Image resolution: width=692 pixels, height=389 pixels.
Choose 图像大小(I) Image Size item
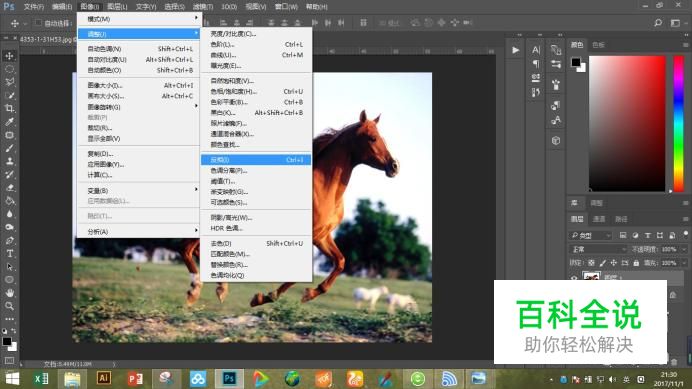point(139,85)
